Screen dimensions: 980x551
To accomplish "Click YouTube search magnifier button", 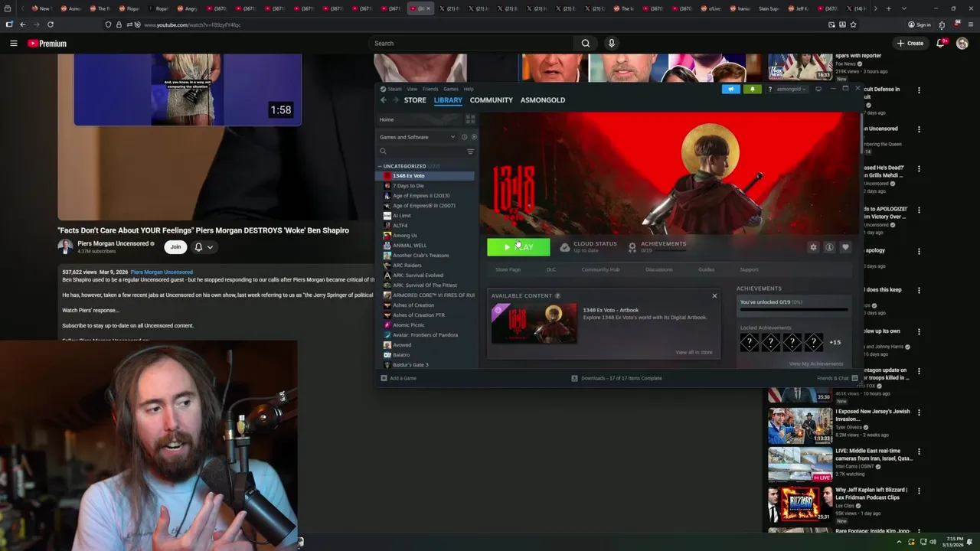I will tap(586, 44).
